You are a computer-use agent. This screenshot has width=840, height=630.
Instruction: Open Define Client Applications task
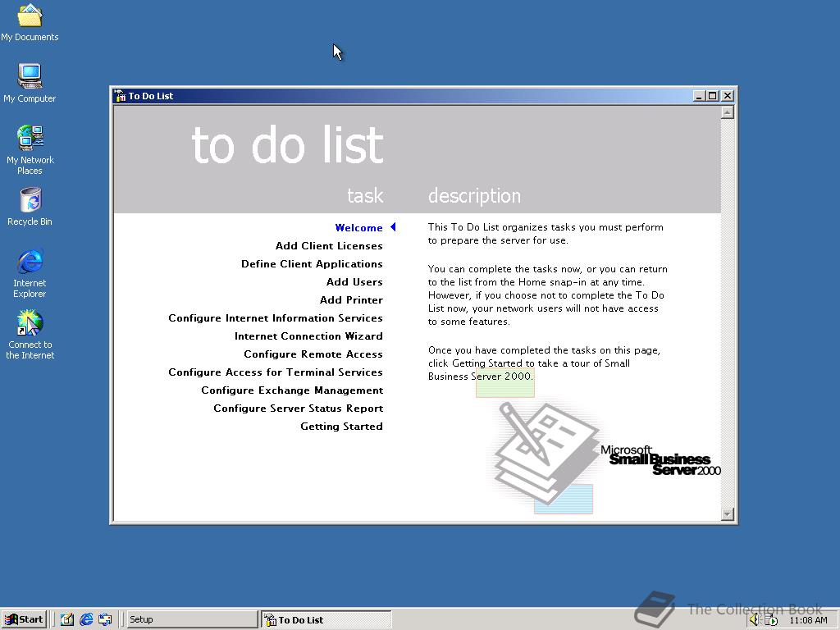point(312,264)
